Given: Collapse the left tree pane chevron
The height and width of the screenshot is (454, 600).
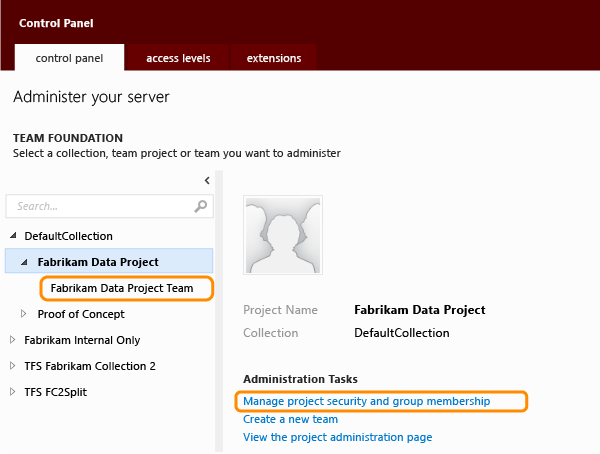Looking at the screenshot, I should 207,180.
